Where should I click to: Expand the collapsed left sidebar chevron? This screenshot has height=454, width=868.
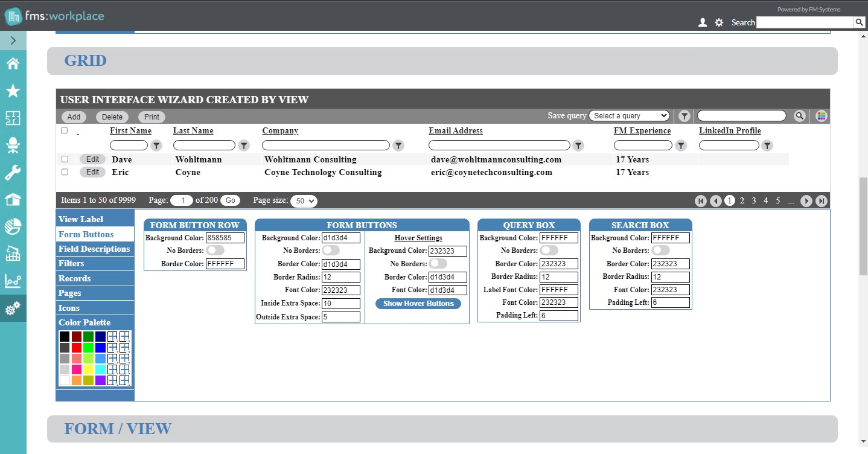(x=13, y=40)
